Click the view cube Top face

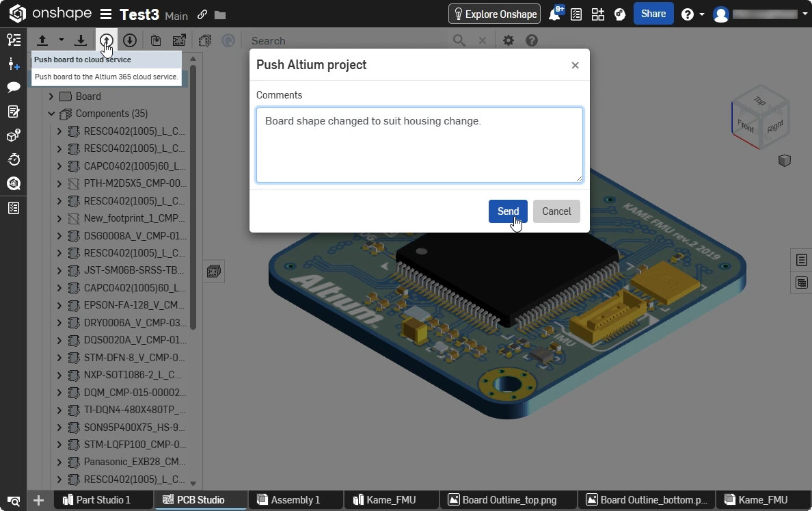(759, 101)
